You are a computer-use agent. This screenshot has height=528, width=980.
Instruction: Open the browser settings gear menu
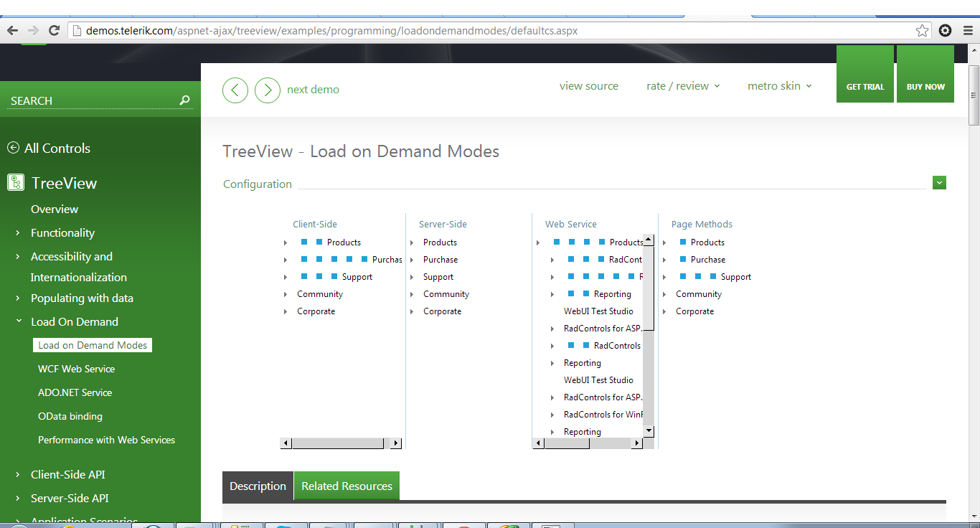pyautogui.click(x=968, y=30)
